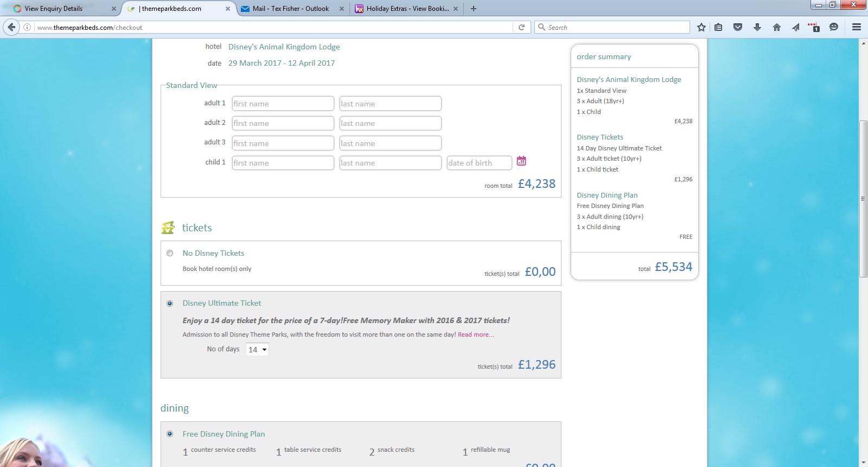Open the chat smiley bubble icon
The height and width of the screenshot is (467, 868).
[x=834, y=27]
